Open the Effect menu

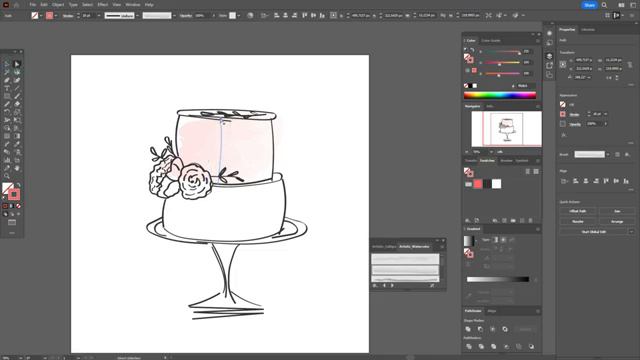(x=103, y=5)
